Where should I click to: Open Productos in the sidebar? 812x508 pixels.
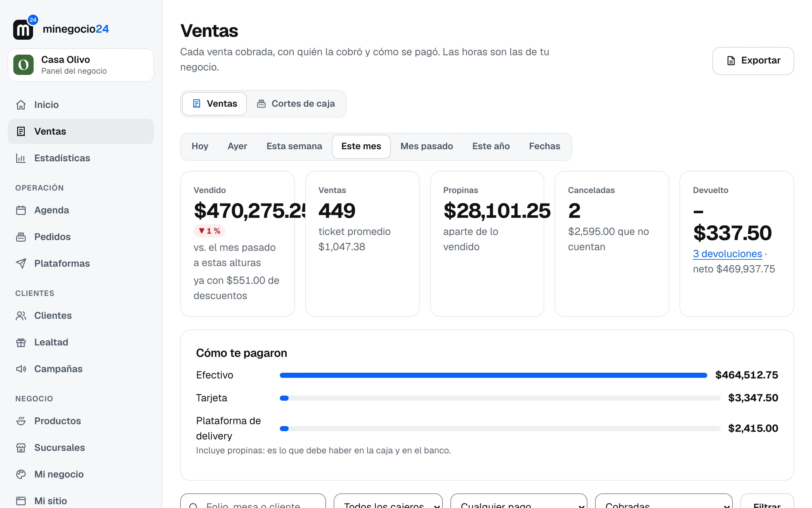pos(81,421)
